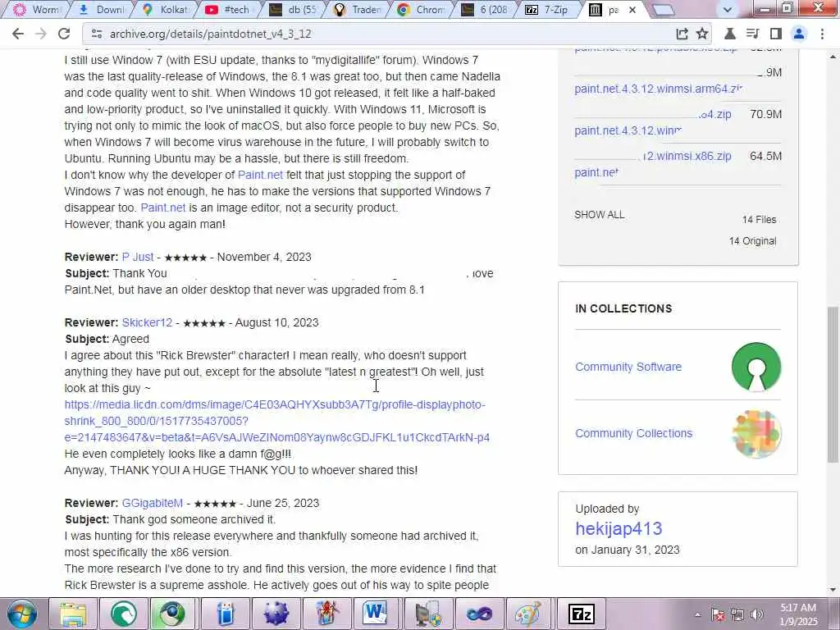Open the media control playlist icon
Viewport: 840px width, 630px height.
point(753,34)
